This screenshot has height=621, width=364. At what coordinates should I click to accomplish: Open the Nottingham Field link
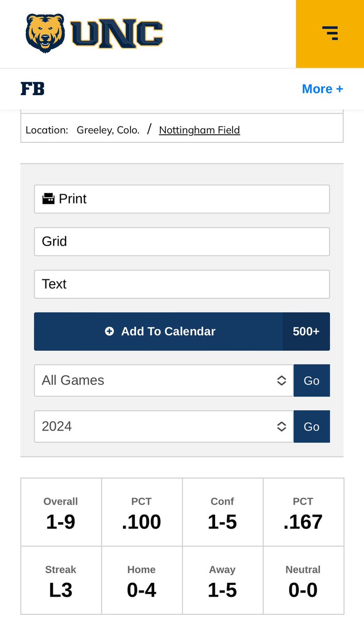[200, 130]
